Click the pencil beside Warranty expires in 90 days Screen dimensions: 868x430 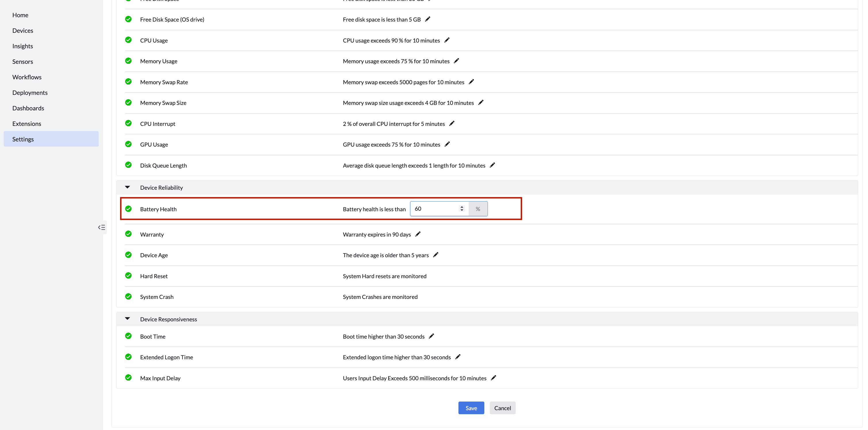coord(418,234)
